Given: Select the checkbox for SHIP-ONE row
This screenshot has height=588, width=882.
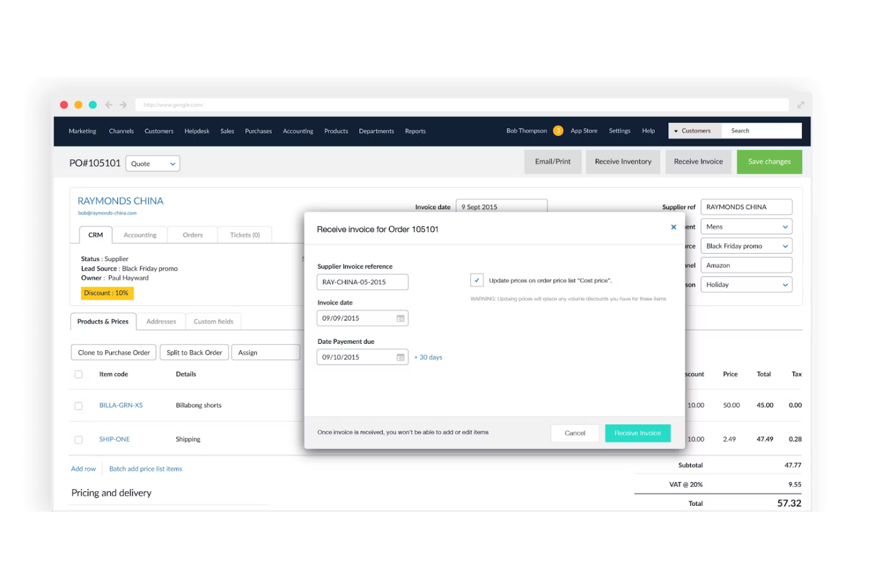Looking at the screenshot, I should click(x=79, y=440).
